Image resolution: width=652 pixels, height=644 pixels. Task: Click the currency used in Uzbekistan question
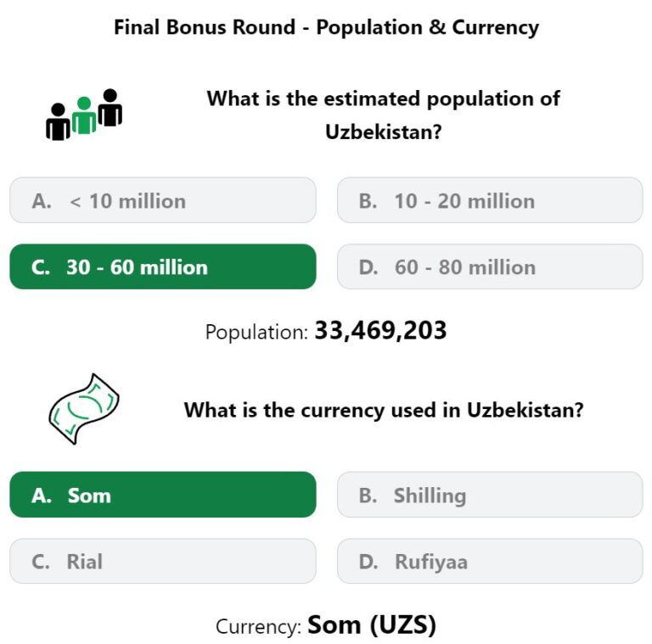tap(384, 410)
